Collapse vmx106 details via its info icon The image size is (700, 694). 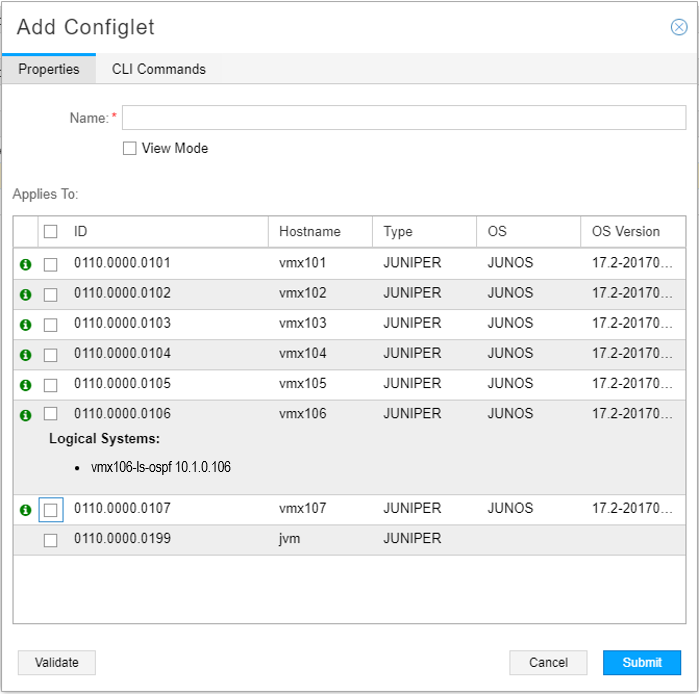tap(25, 415)
